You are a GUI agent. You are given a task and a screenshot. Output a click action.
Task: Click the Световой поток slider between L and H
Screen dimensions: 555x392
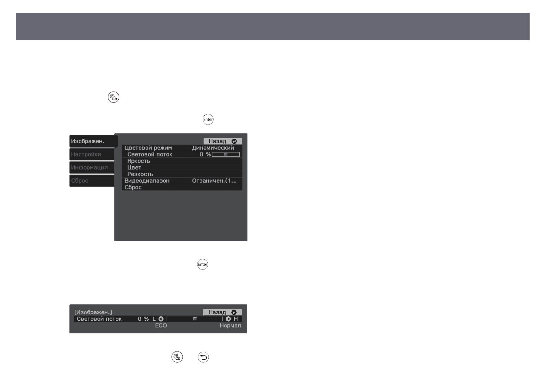[x=194, y=319]
